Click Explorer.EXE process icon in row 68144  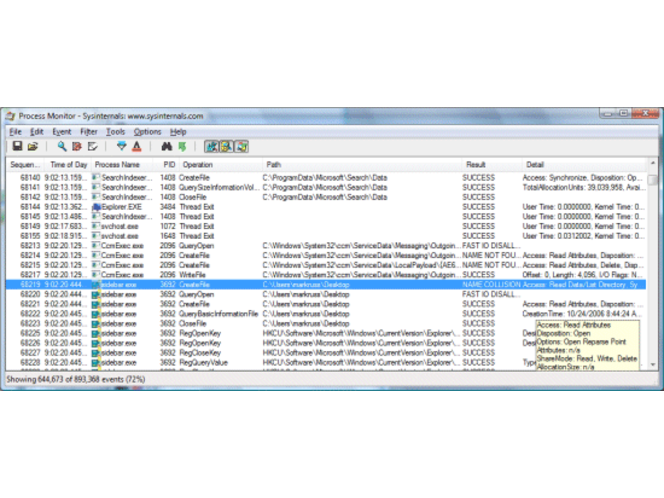pos(97,207)
